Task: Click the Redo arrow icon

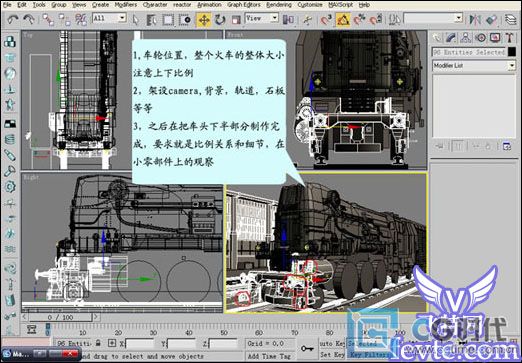Action: 29,20
